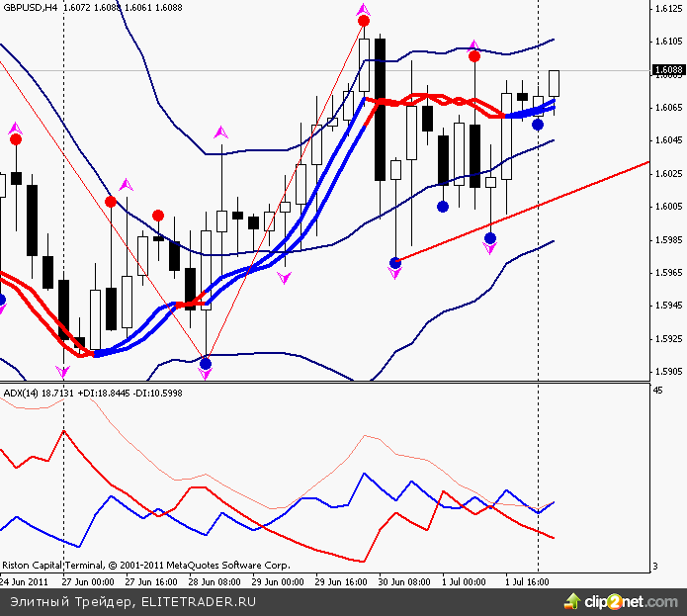This screenshot has height=616, width=687.
Task: Click the magenta down arrow below 27 Jun low
Action: click(64, 372)
